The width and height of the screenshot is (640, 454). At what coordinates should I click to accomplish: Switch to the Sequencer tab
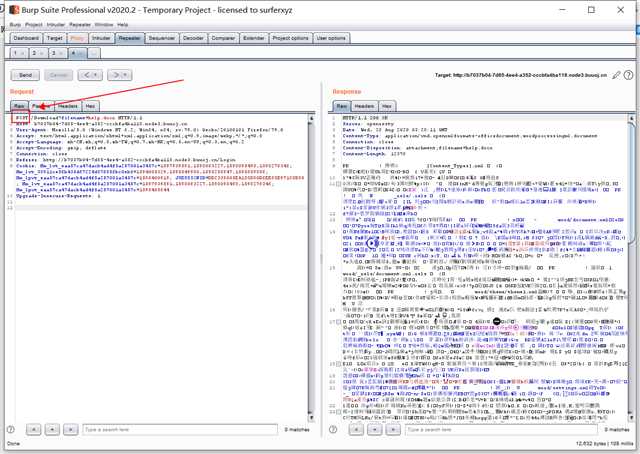[162, 38]
